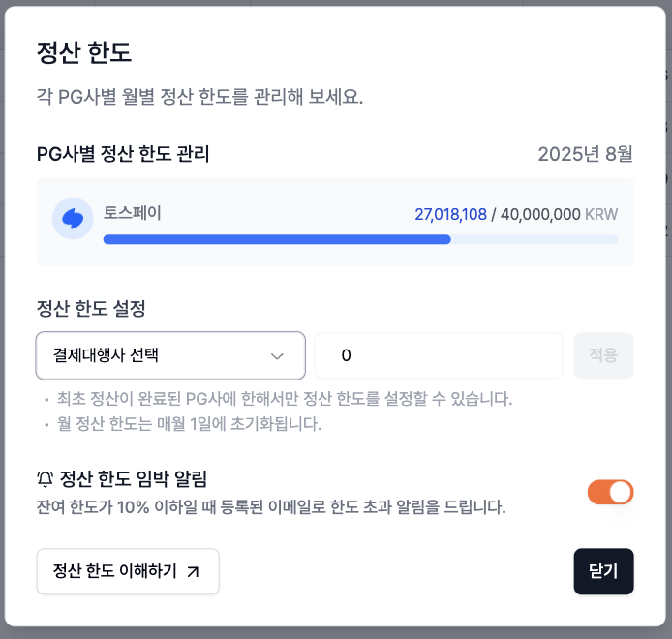Open the 정산 한도 이해하기 link
Screen dimensions: 672x639
(128, 571)
